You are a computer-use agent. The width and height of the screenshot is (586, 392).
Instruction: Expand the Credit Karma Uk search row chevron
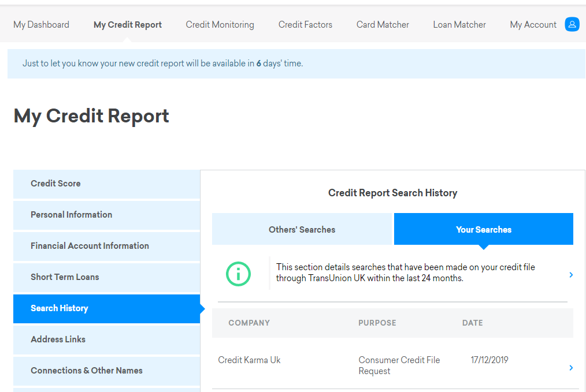coord(570,368)
